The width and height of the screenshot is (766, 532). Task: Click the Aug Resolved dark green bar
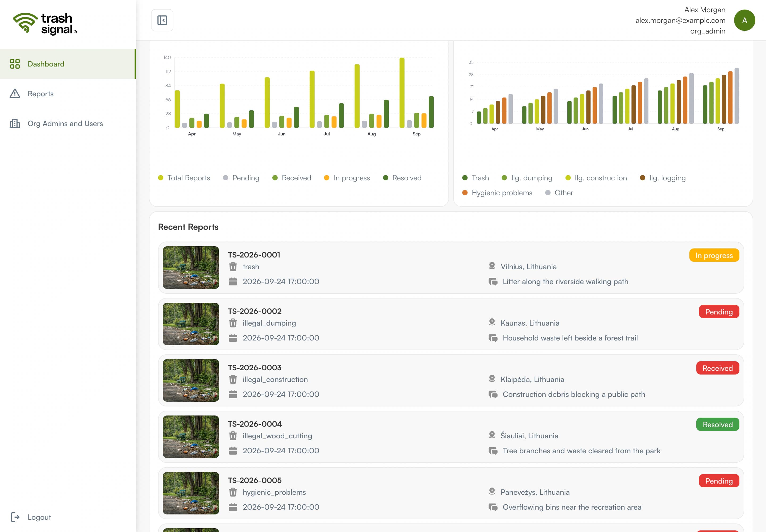point(386,114)
